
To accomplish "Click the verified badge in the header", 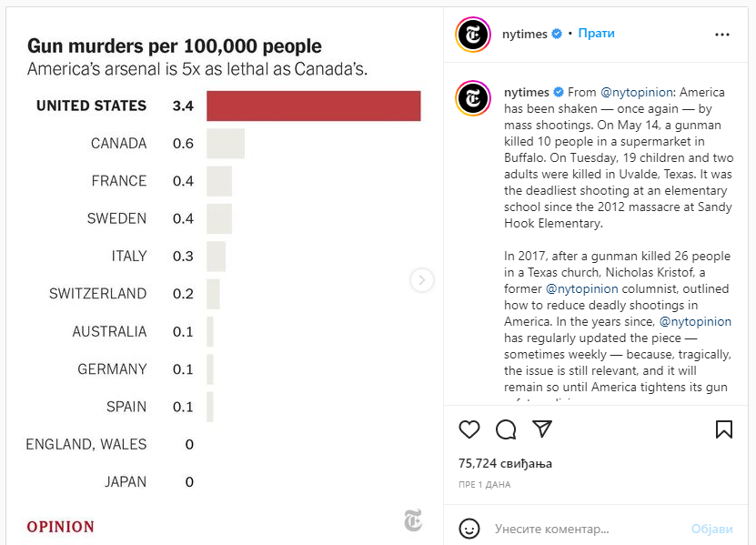I will tap(557, 34).
